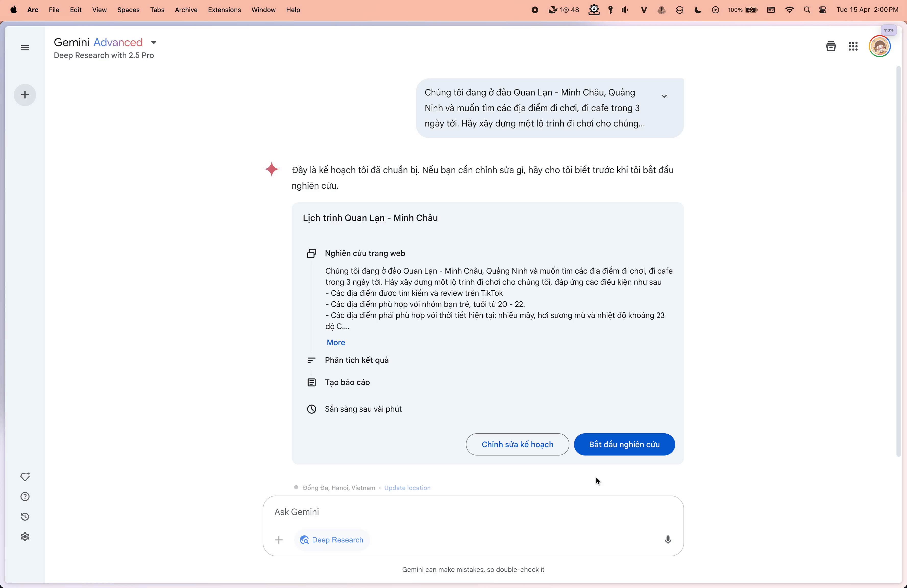Click the battery status indicator
The width and height of the screenshot is (907, 588).
[743, 10]
